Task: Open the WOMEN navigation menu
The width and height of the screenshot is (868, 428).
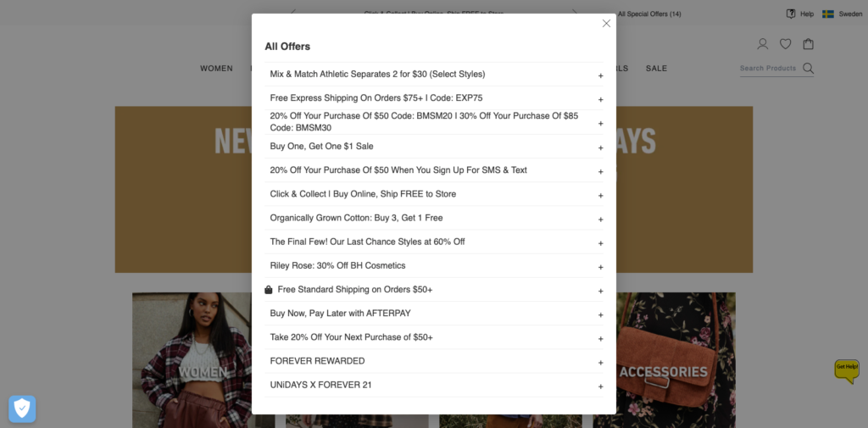Action: (216, 69)
